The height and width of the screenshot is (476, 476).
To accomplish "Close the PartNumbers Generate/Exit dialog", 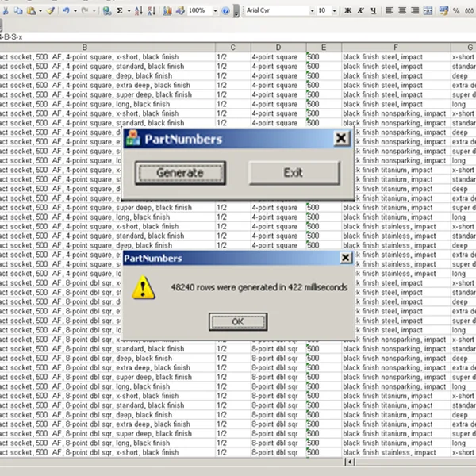I will coord(341,138).
